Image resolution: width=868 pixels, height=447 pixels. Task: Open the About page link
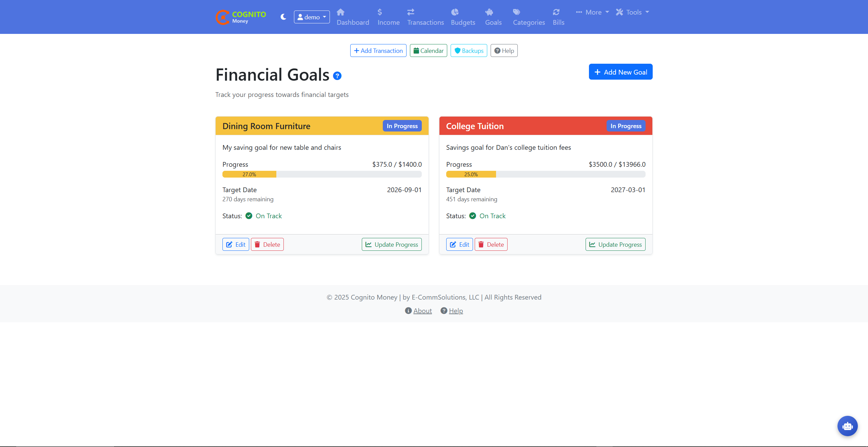click(422, 310)
